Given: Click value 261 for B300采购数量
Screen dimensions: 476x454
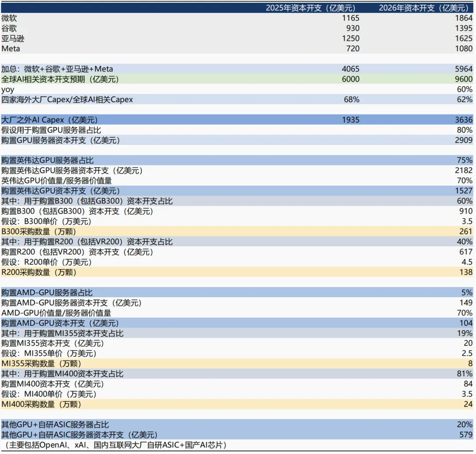Looking at the screenshot, I should point(466,231).
